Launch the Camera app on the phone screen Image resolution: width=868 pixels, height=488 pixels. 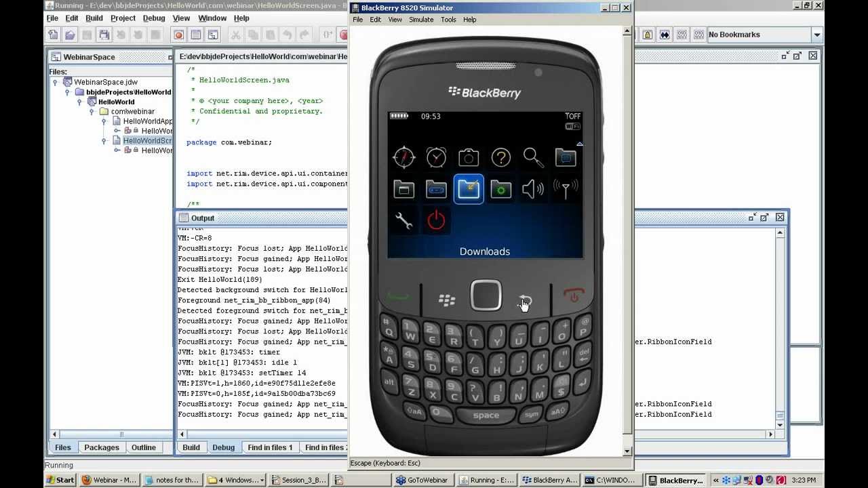click(x=469, y=158)
